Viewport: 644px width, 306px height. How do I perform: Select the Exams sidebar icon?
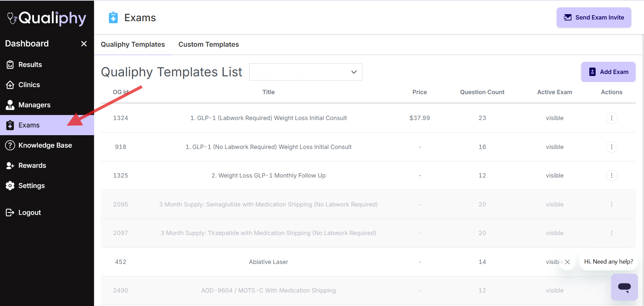pos(10,125)
